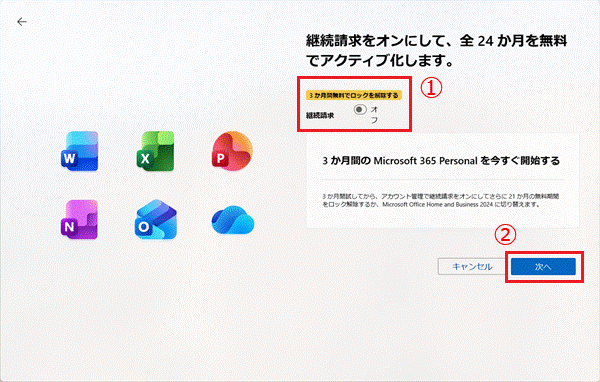Click the title 継続請求をオンにして、全24か月を無料

tap(436, 50)
